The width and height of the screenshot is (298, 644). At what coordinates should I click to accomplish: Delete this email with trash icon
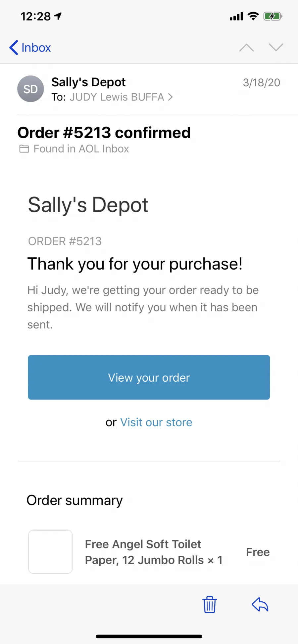pyautogui.click(x=210, y=605)
